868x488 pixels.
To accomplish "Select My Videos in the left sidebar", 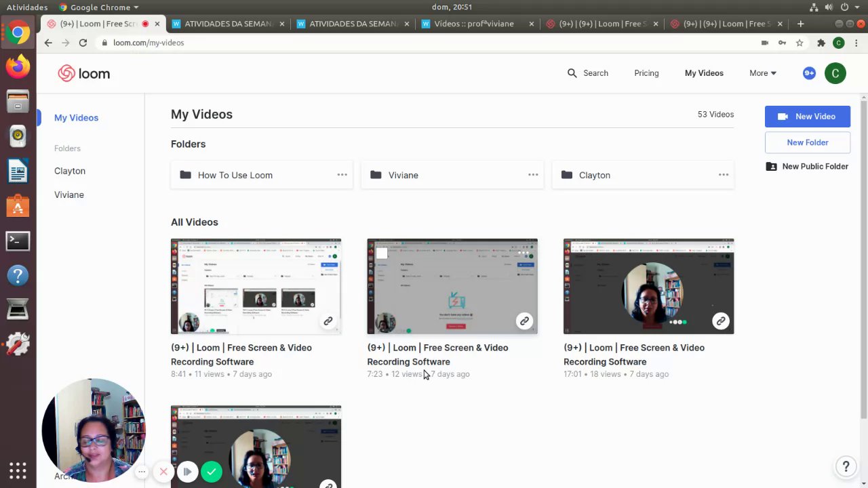I will point(76,118).
